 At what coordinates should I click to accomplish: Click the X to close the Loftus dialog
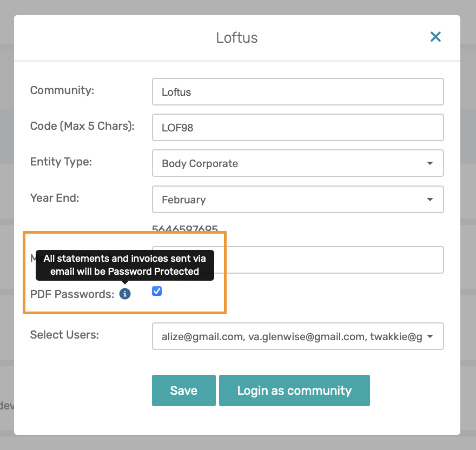pyautogui.click(x=435, y=37)
